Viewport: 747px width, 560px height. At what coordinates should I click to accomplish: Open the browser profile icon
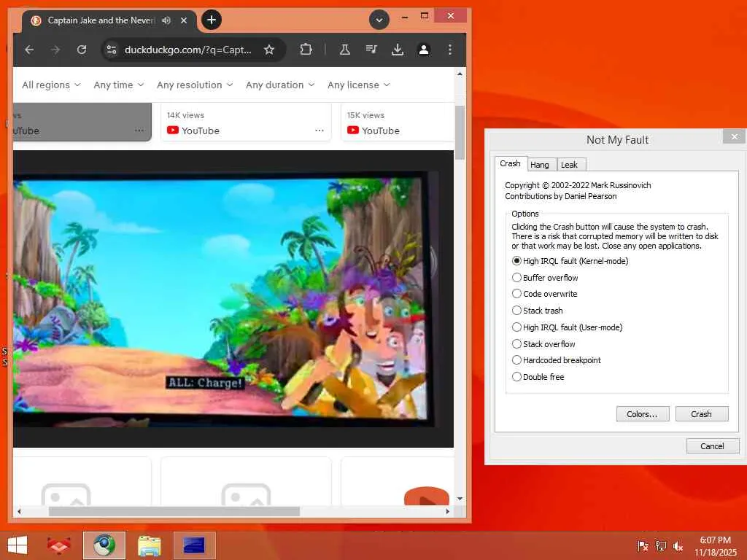coord(424,50)
